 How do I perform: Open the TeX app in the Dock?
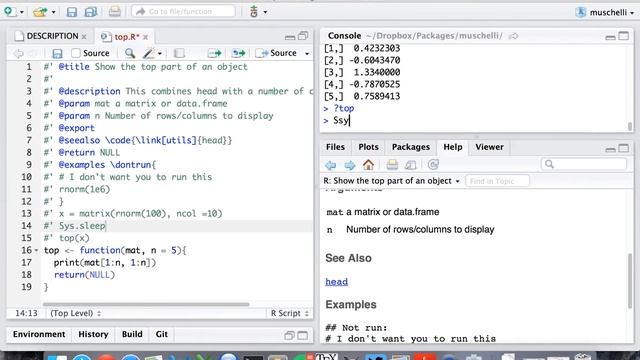pos(327,356)
